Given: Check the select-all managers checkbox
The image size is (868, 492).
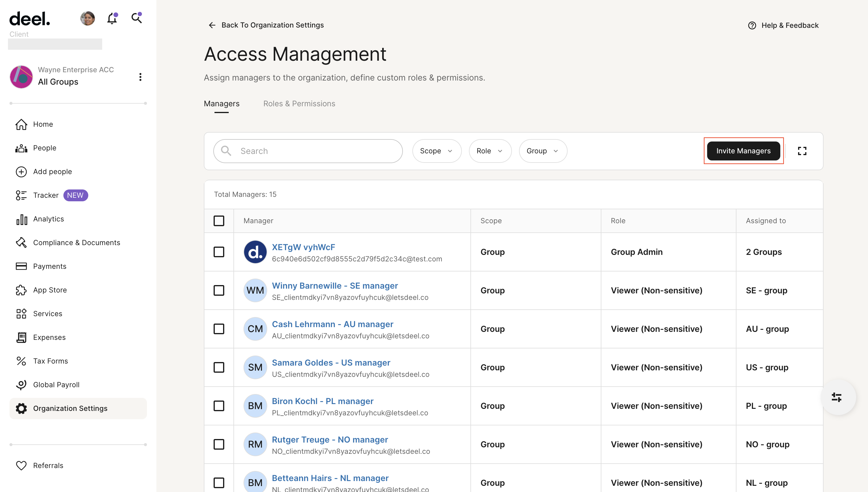Looking at the screenshot, I should pyautogui.click(x=219, y=221).
